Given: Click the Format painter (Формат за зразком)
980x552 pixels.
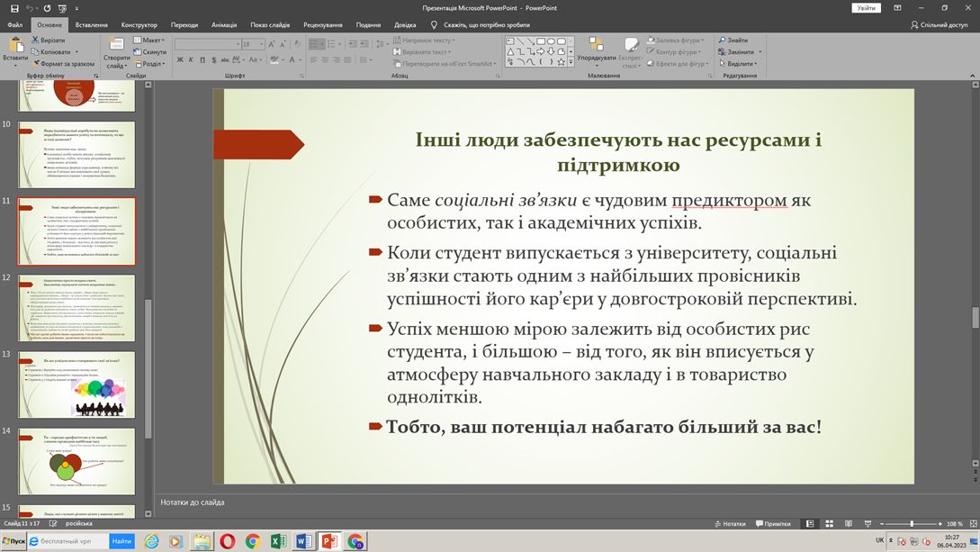Looking at the screenshot, I should [62, 64].
